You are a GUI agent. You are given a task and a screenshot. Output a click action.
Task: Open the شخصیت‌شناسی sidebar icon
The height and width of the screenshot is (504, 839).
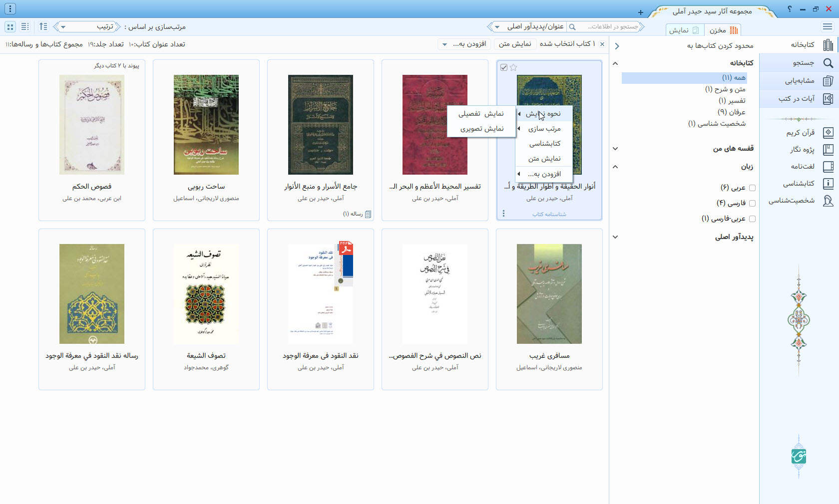click(828, 201)
